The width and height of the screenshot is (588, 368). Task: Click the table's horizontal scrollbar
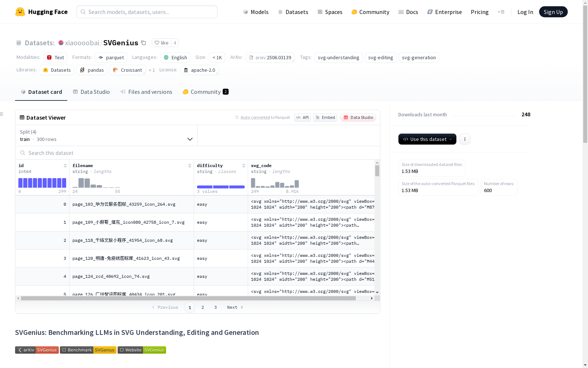click(x=188, y=298)
